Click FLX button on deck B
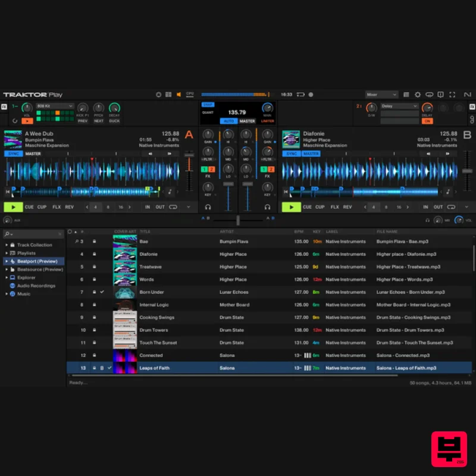The height and width of the screenshot is (476, 476). (x=335, y=207)
